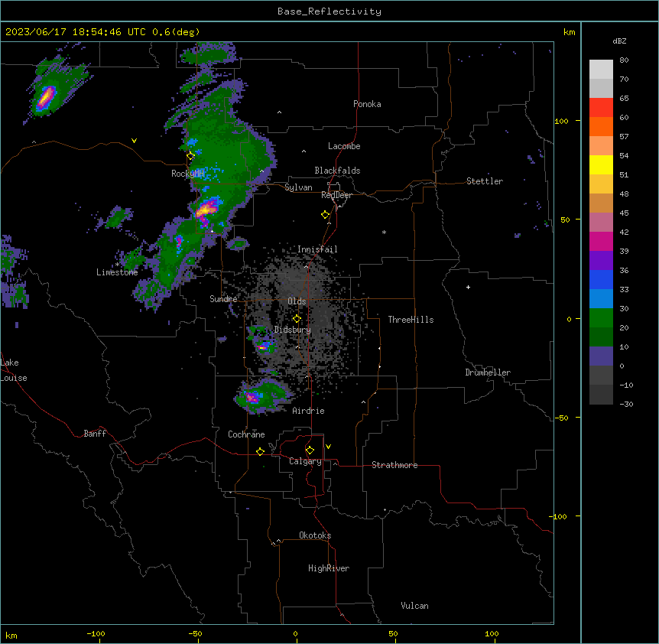Click the 33 dBZ blue legend swatch
This screenshot has height=644, width=659.
coord(601,298)
